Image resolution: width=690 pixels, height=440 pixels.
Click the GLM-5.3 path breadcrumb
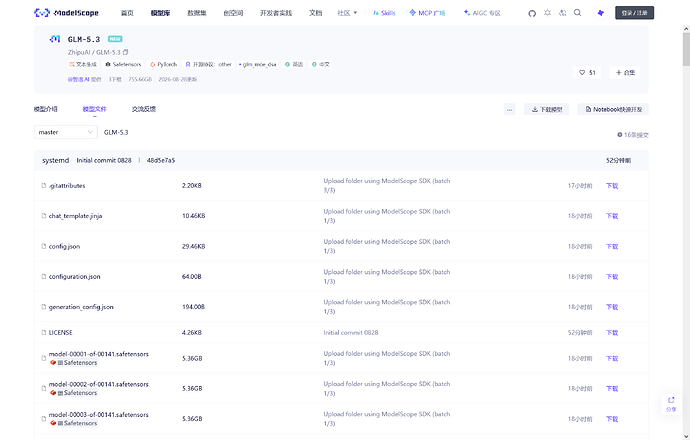point(116,132)
